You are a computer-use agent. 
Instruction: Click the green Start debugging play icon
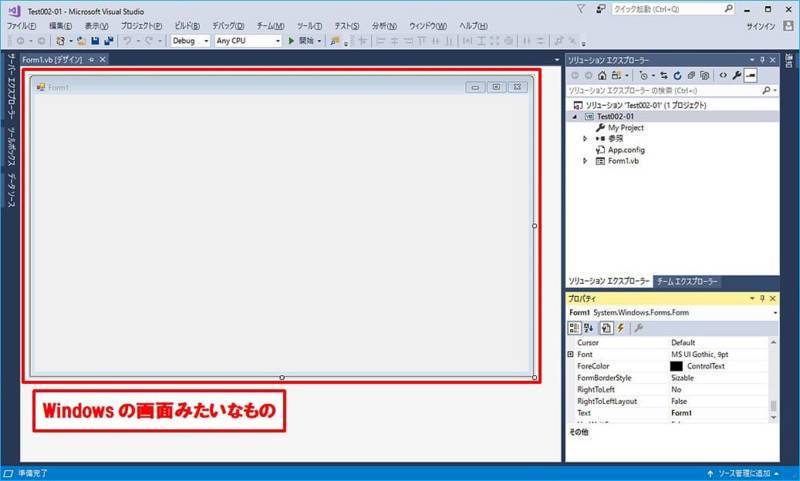(291, 41)
